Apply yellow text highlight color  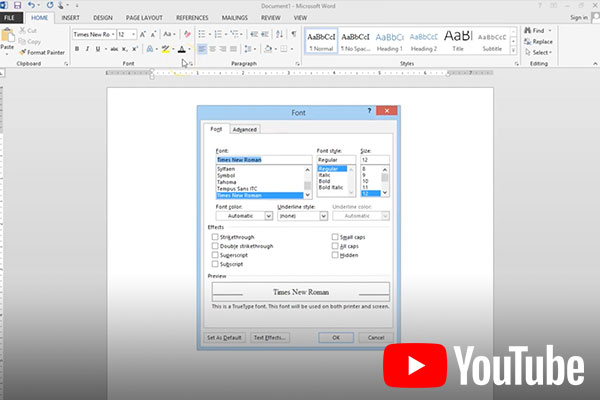(165, 49)
